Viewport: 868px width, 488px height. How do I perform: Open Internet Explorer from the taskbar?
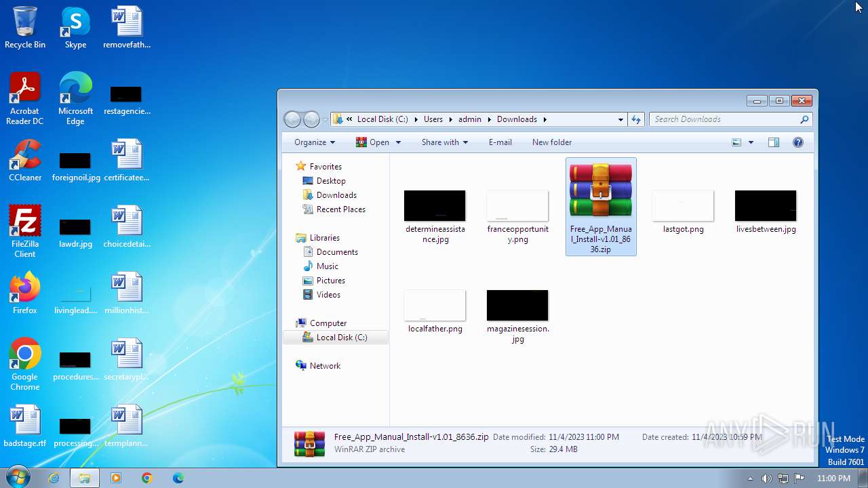point(54,478)
